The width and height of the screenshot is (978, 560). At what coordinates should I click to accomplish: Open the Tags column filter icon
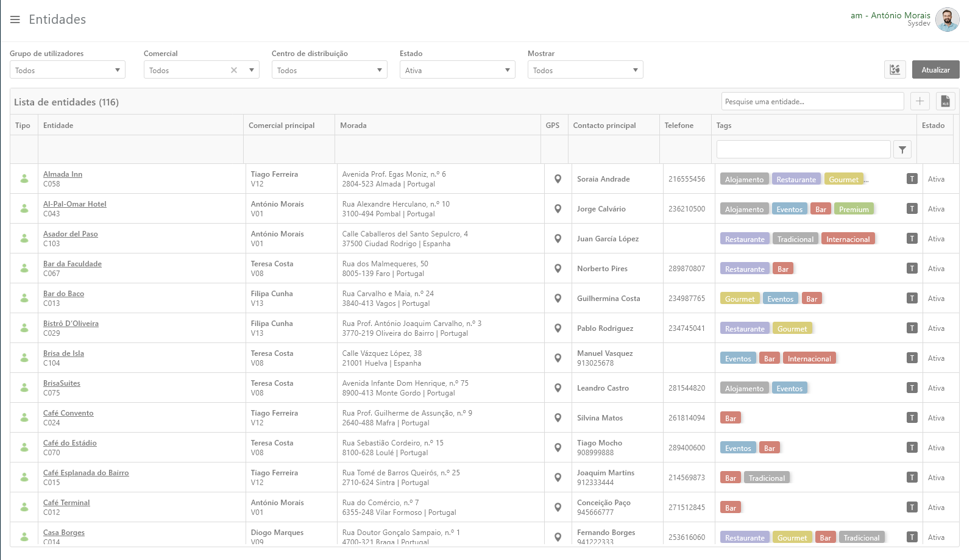(x=902, y=149)
